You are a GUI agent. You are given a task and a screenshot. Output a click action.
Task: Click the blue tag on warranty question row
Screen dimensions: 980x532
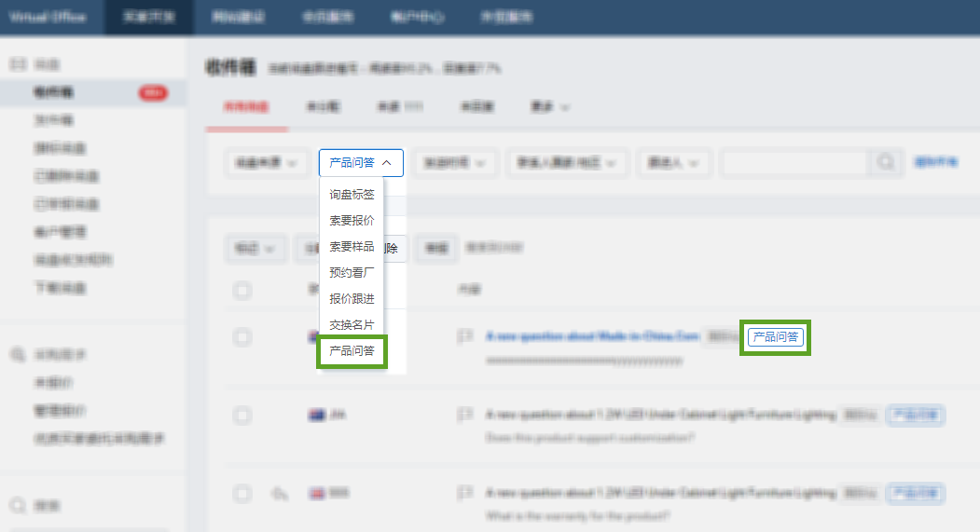(916, 493)
